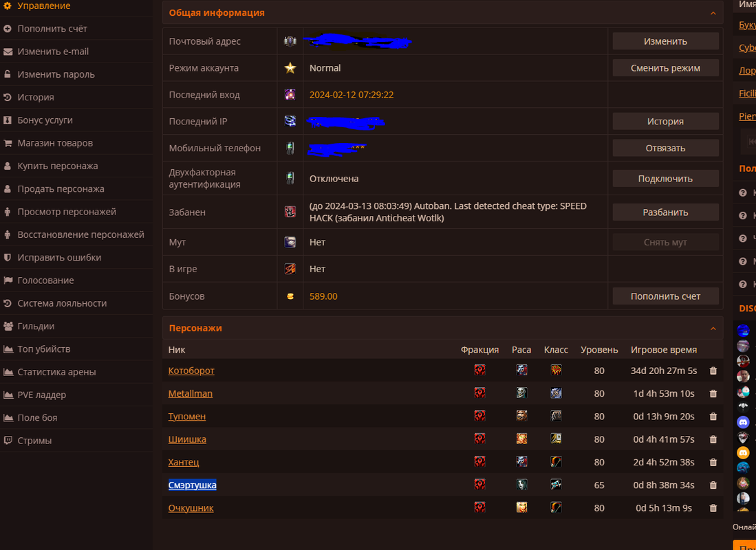Open Управление in the sidebar
Viewport: 756px width, 550px height.
coord(44,5)
